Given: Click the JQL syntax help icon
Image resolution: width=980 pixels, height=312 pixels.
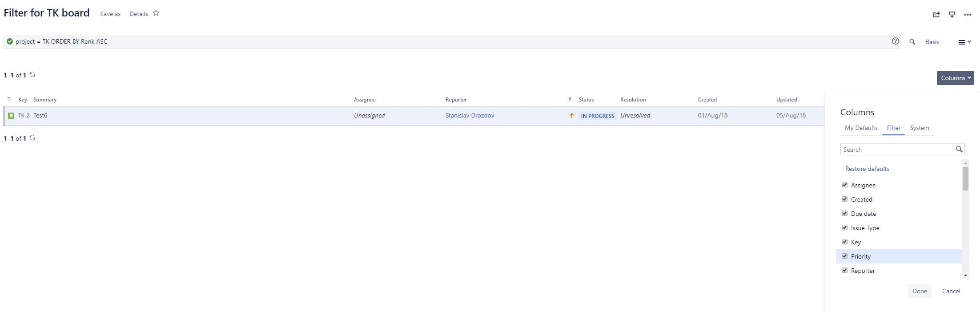Looking at the screenshot, I should click(x=896, y=41).
